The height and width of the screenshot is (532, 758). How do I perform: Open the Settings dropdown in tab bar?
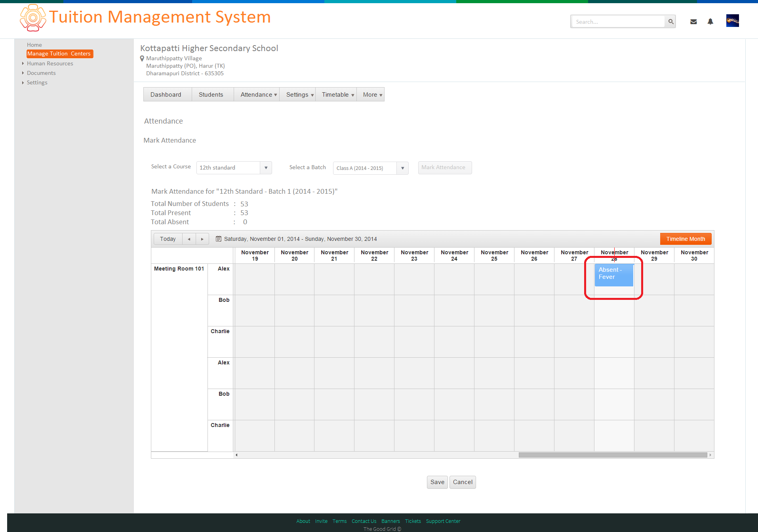[x=297, y=94]
